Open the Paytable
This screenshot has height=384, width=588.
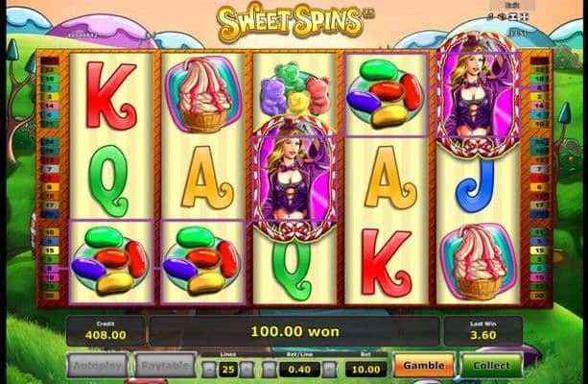[165, 365]
